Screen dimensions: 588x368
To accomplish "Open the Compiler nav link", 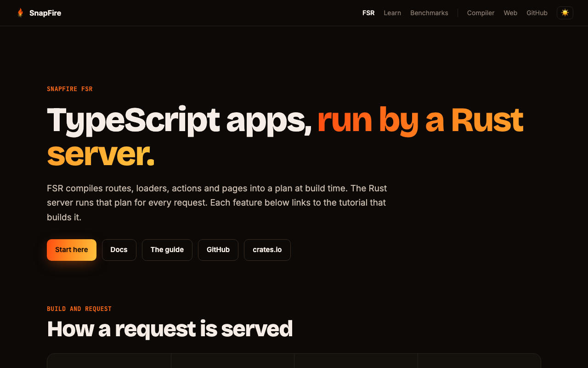I will [481, 13].
